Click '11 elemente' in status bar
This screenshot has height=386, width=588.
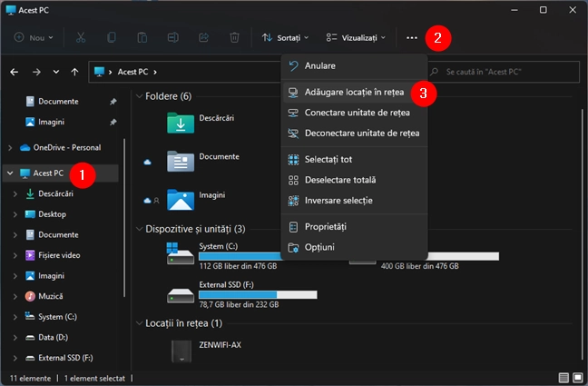pyautogui.click(x=30, y=378)
